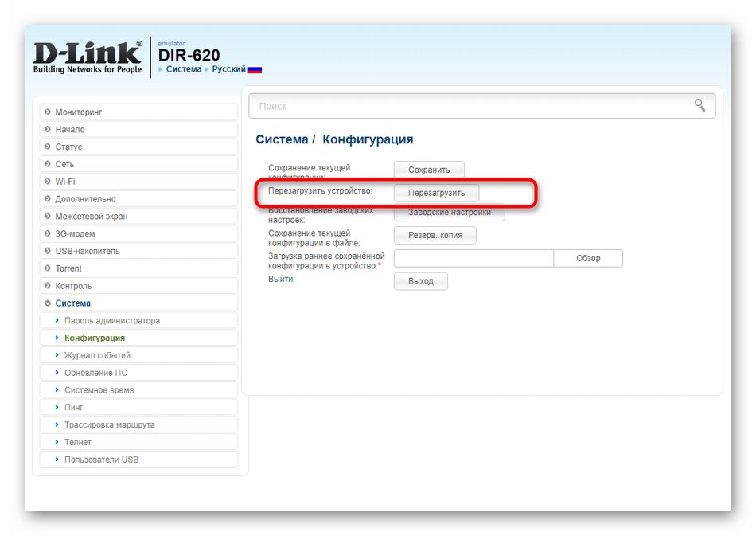Click into the Поиск search field
The image size is (756, 536).
coord(470,106)
